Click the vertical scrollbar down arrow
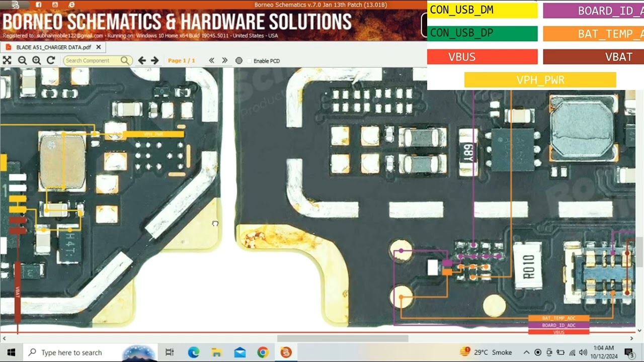 coord(639,331)
